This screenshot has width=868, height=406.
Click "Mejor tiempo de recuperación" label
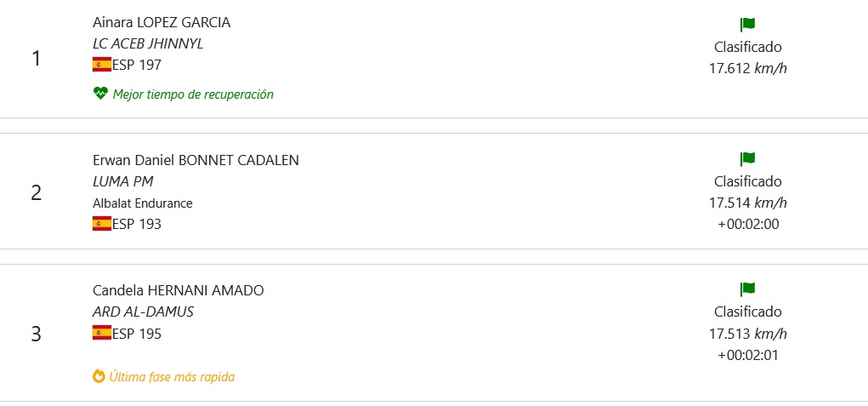pos(193,94)
